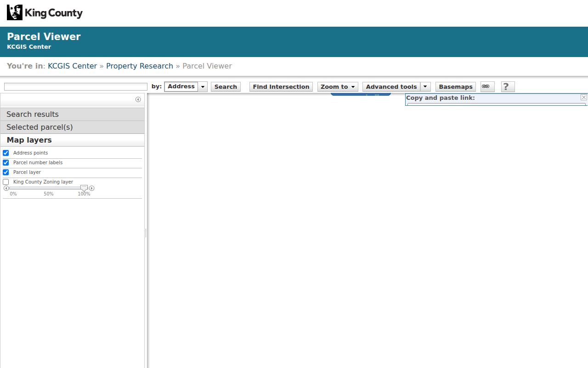Click into the parcel search text field

pyautogui.click(x=76, y=86)
